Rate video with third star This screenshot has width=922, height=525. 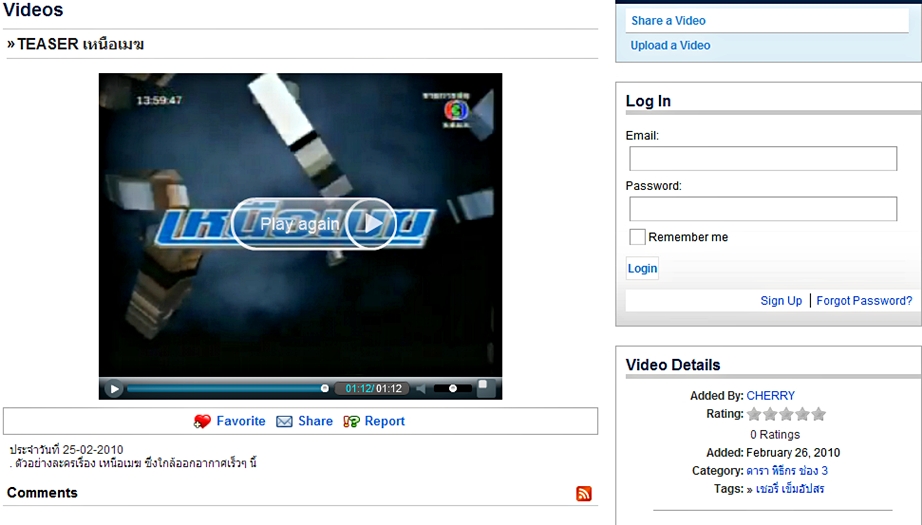click(x=786, y=414)
